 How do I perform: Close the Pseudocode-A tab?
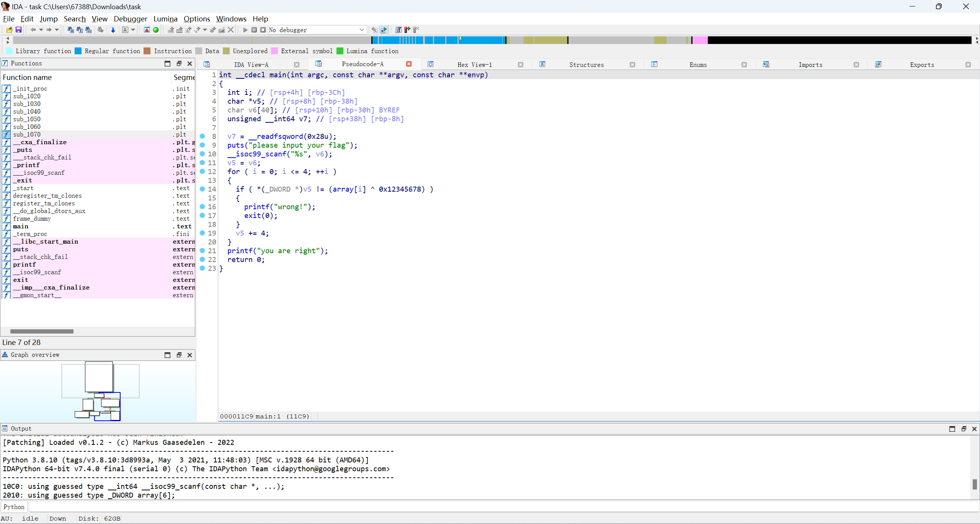click(x=409, y=64)
